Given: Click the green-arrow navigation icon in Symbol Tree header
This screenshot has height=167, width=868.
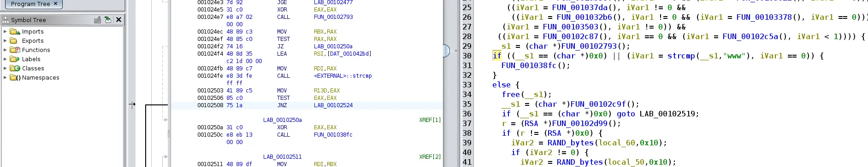Looking at the screenshot, I should point(107,20).
